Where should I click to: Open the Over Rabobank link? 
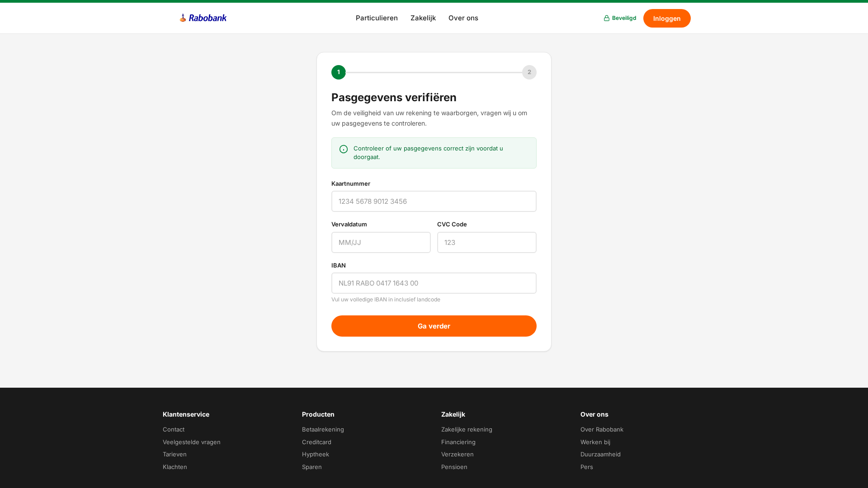pyautogui.click(x=602, y=429)
